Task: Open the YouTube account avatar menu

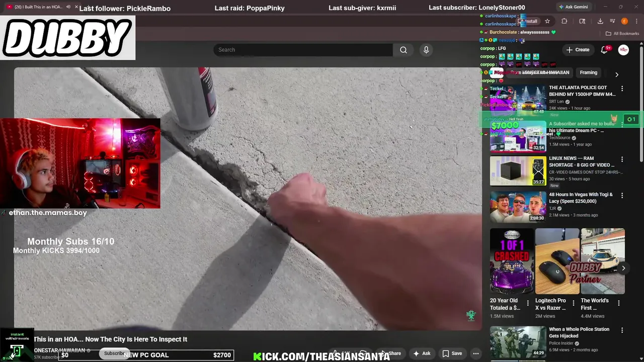Action: click(x=623, y=50)
